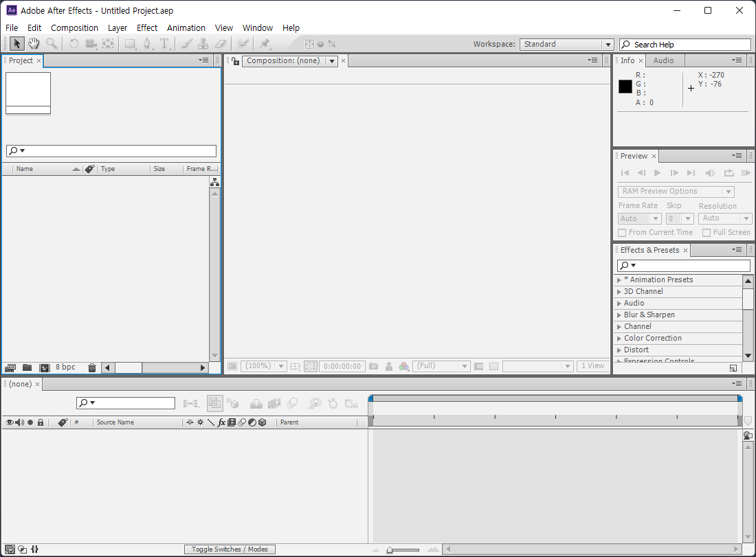This screenshot has width=756, height=557.
Task: Click the Brainstorm icon in timeline
Action: click(x=314, y=403)
